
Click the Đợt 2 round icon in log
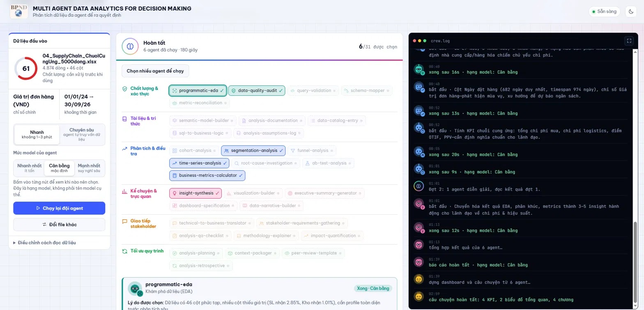point(419,186)
